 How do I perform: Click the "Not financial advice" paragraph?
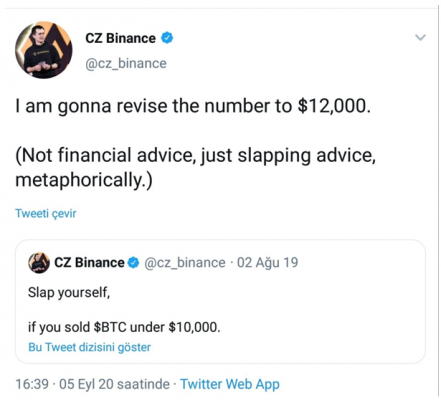click(x=195, y=167)
